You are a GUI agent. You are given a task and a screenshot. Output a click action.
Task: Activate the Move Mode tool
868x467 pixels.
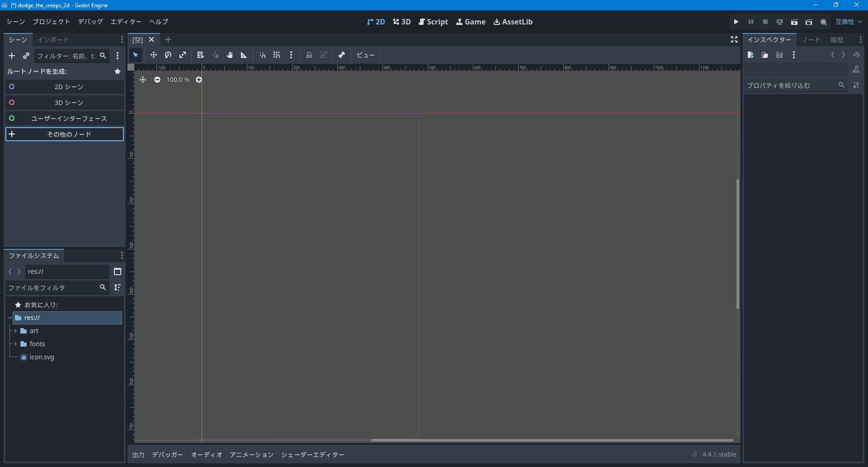154,55
